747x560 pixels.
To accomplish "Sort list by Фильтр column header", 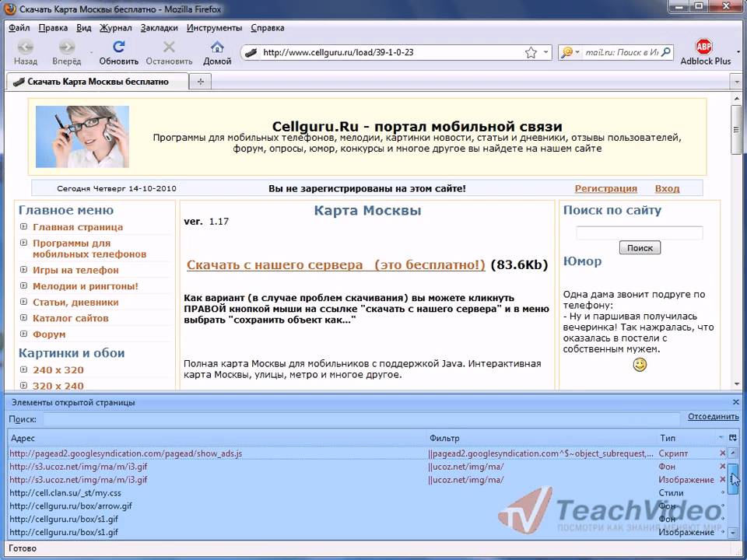I will point(542,438).
